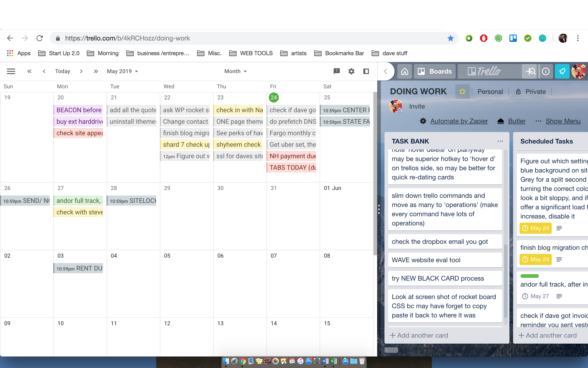Open Chrome from the macOS dock
This screenshot has height=368, width=588.
[242, 361]
